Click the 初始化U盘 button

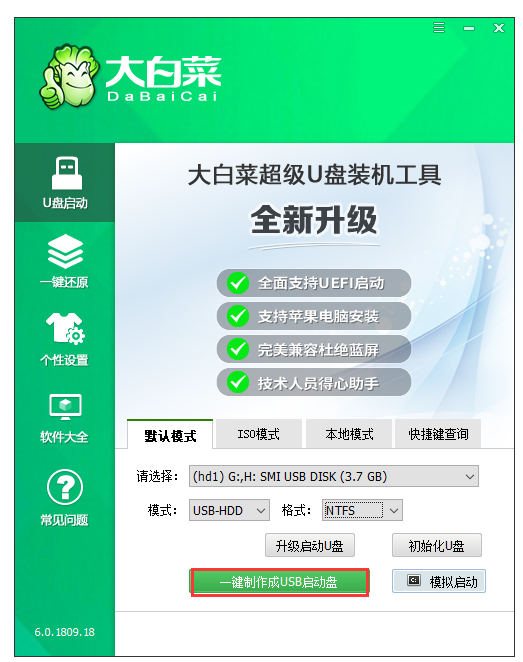point(436,545)
